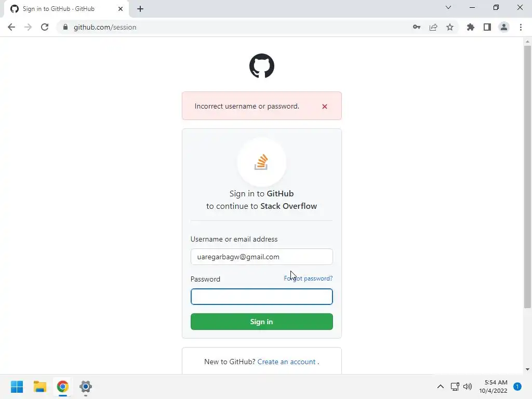The width and height of the screenshot is (532, 399).
Task: Click the Stack Overflow app logo
Action: [261, 162]
